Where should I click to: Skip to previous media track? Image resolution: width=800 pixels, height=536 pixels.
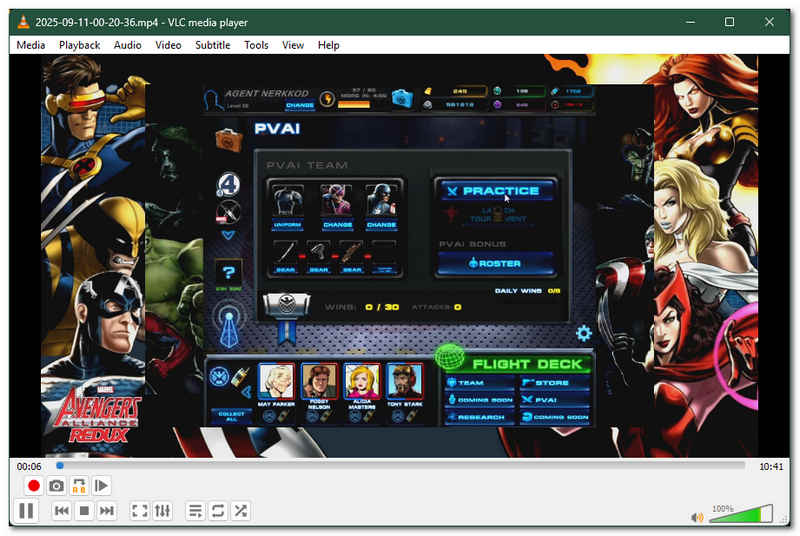point(62,511)
